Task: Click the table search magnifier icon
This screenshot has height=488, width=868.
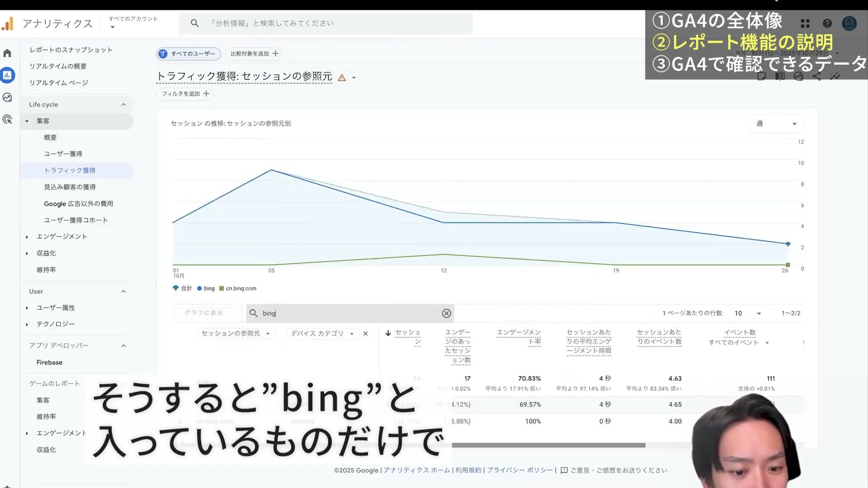Action: (253, 313)
